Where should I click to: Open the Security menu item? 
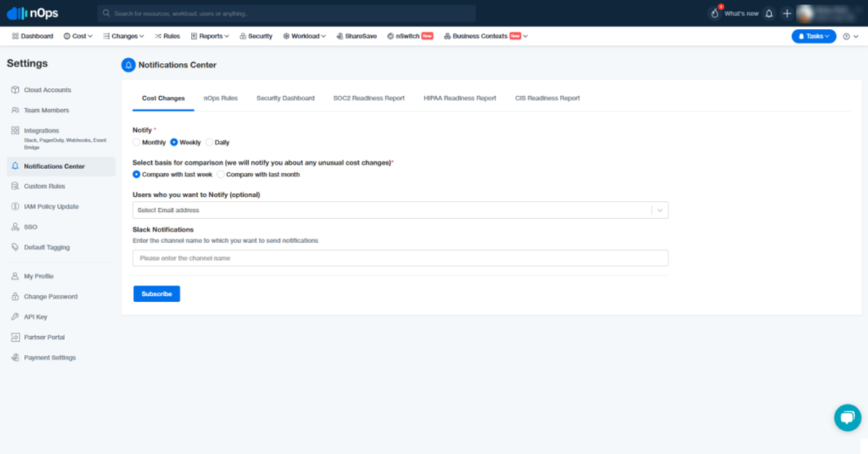point(256,36)
